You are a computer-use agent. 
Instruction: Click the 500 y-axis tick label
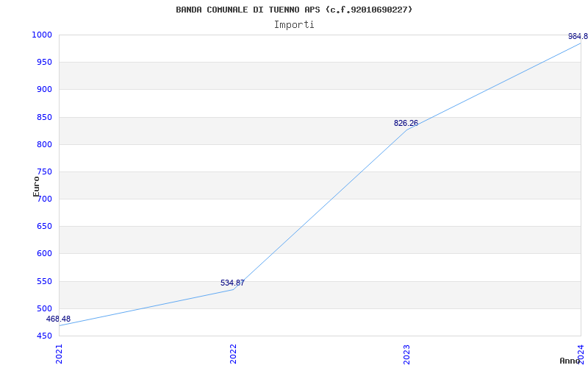point(44,308)
